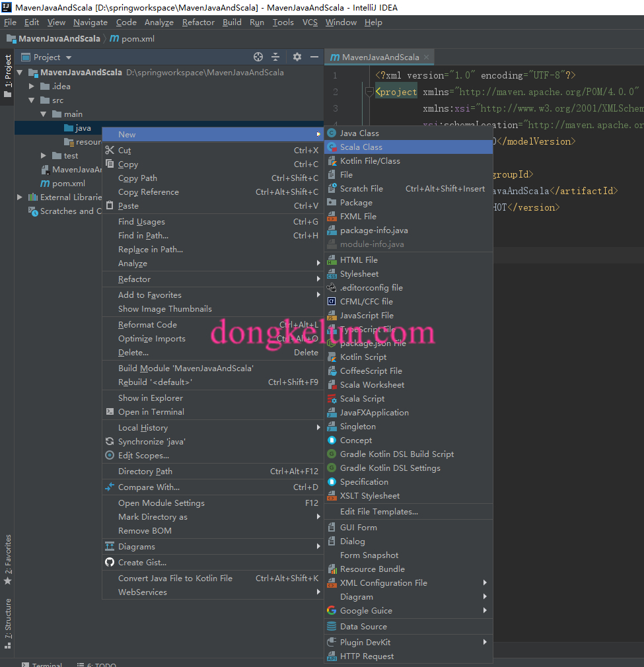Viewport: 644px width, 667px height.
Task: Click the locate/scroll-from-source target icon
Action: [258, 57]
